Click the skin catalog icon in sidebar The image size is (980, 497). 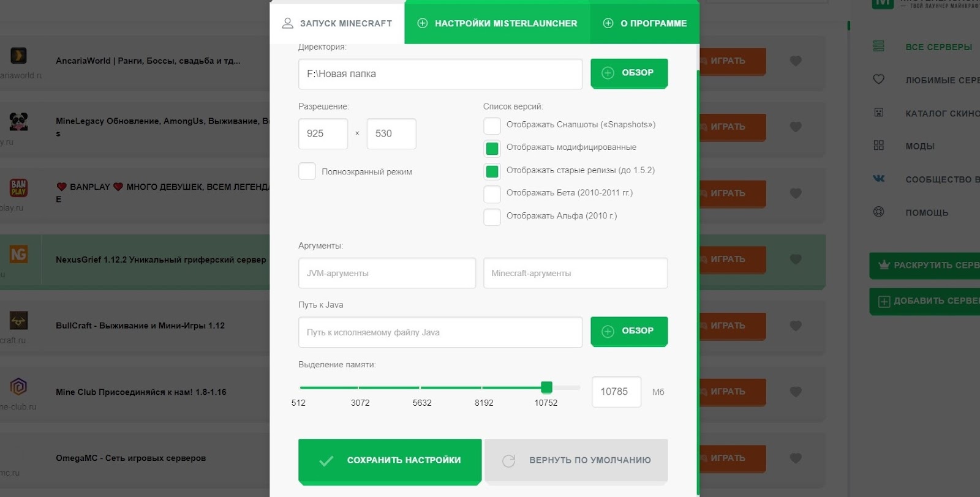click(x=878, y=113)
